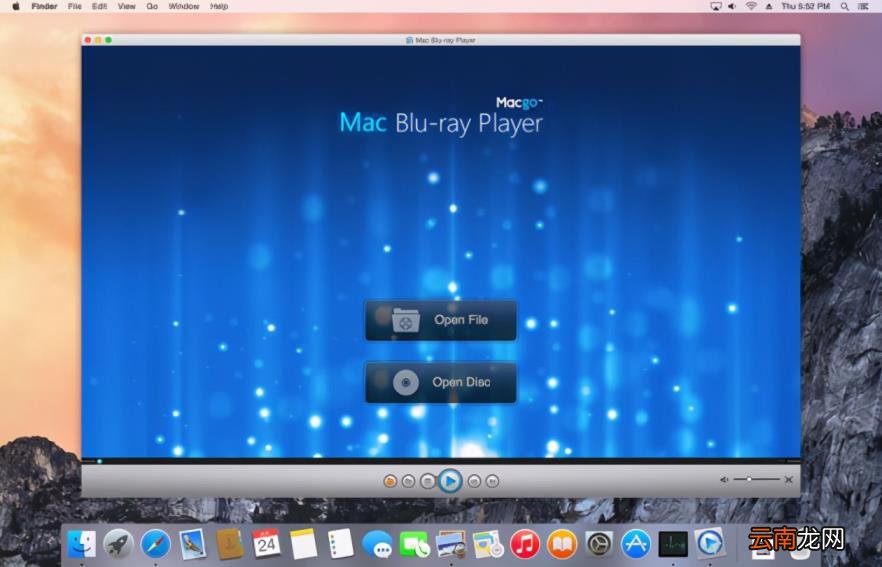This screenshot has width=882, height=567.
Task: Click the AirPlay menu bar icon
Action: click(716, 6)
